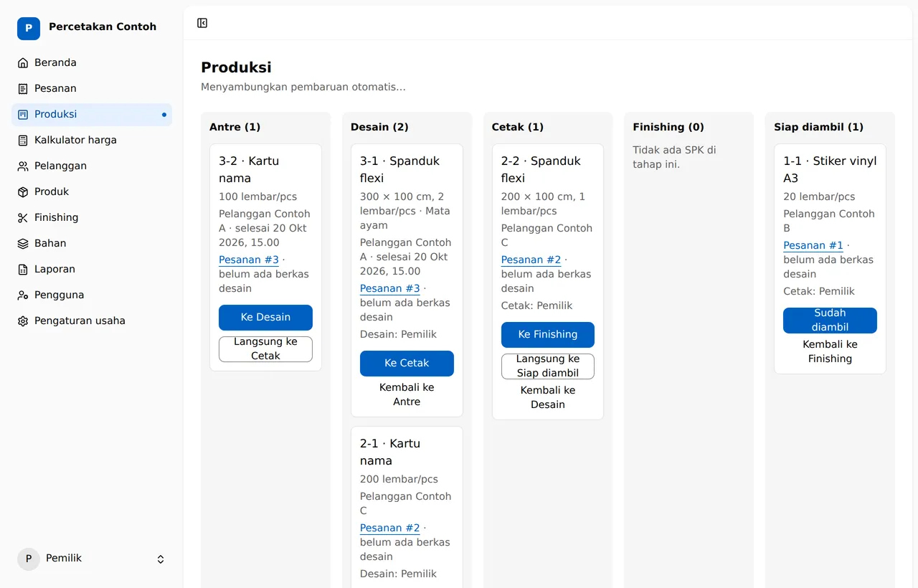Open Pesanan #1 link in Stiker vinyl card

tap(813, 245)
